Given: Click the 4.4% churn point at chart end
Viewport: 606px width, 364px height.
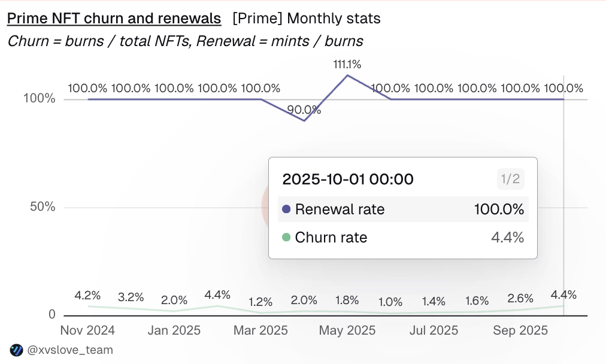Looking at the screenshot, I should [563, 306].
